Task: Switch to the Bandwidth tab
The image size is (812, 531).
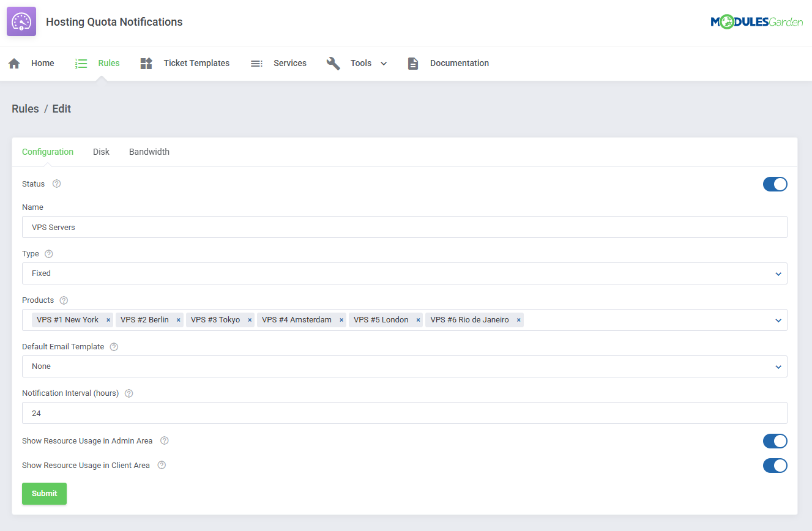Action: point(149,151)
